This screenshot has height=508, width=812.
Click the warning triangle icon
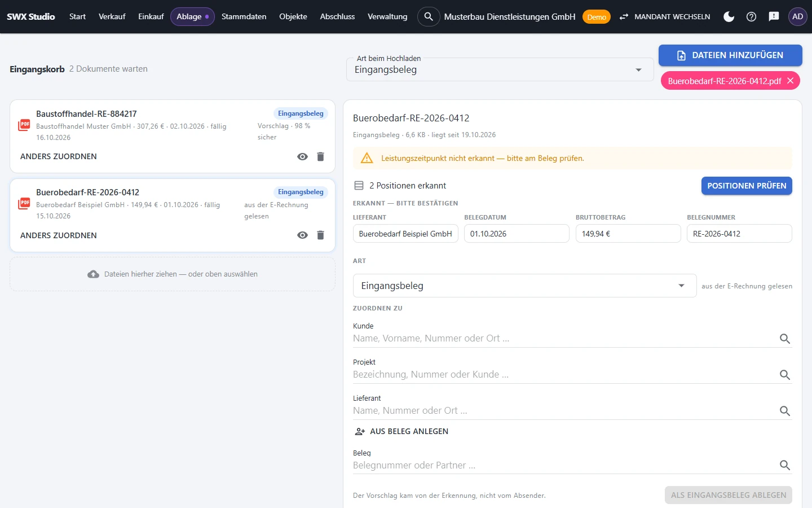pyautogui.click(x=367, y=158)
